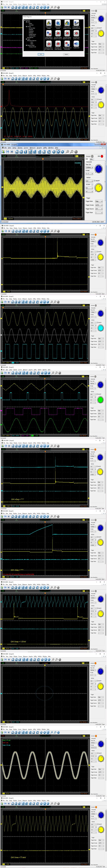Click OK in Vehicle Diagnosis dialog
The width and height of the screenshot is (107, 868).
(41, 54)
